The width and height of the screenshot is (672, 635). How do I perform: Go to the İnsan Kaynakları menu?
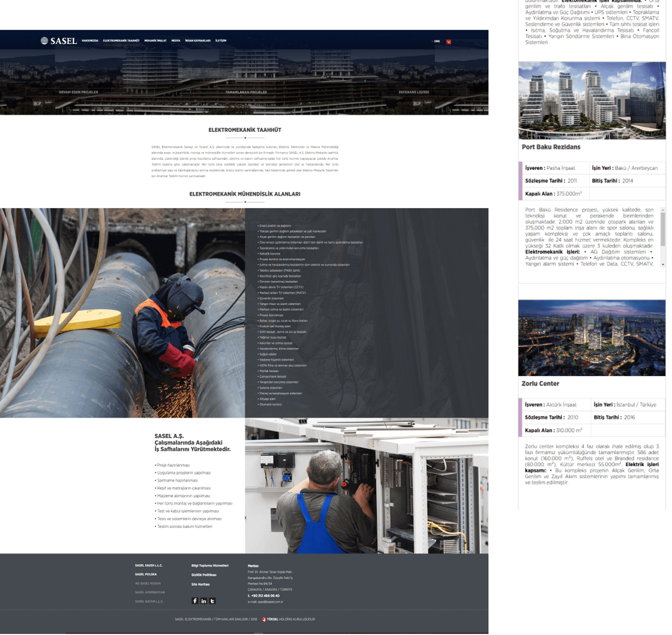click(x=197, y=40)
